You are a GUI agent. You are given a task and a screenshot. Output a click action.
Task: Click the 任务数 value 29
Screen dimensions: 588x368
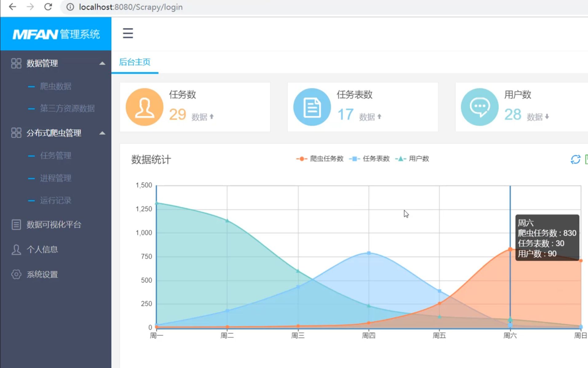(178, 114)
